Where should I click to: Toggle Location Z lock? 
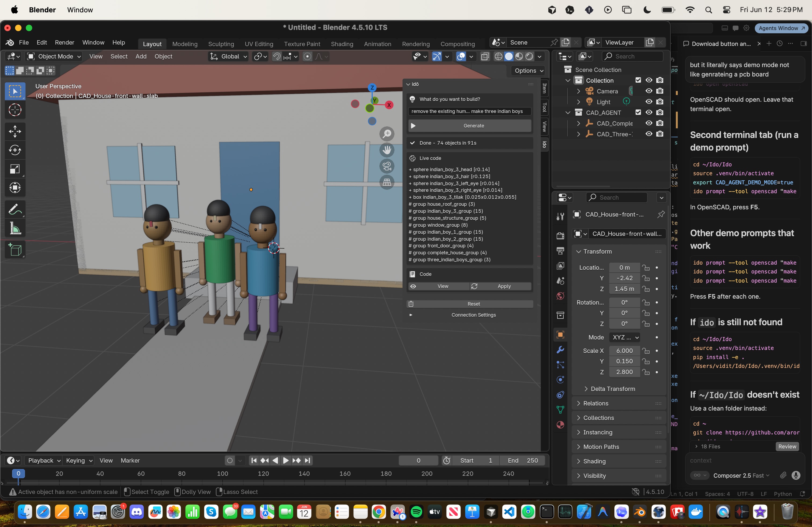click(x=646, y=289)
